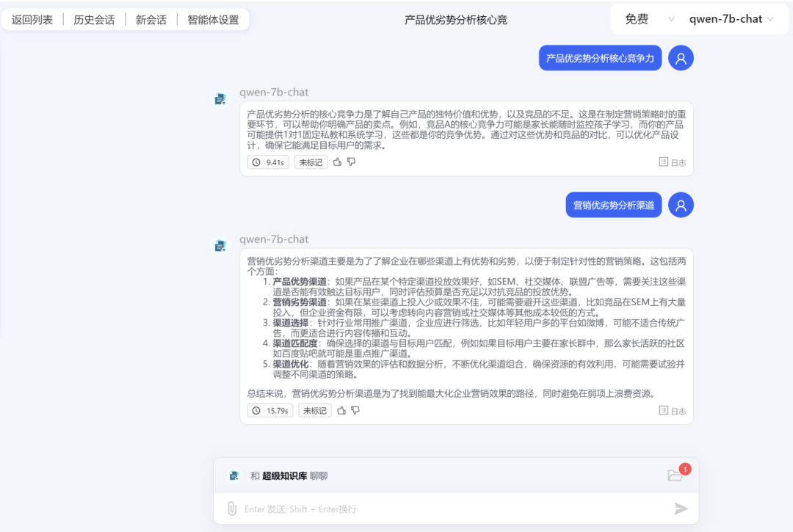793x532 pixels.
Task: Like the first reply with thumbs-up
Action: tap(337, 161)
